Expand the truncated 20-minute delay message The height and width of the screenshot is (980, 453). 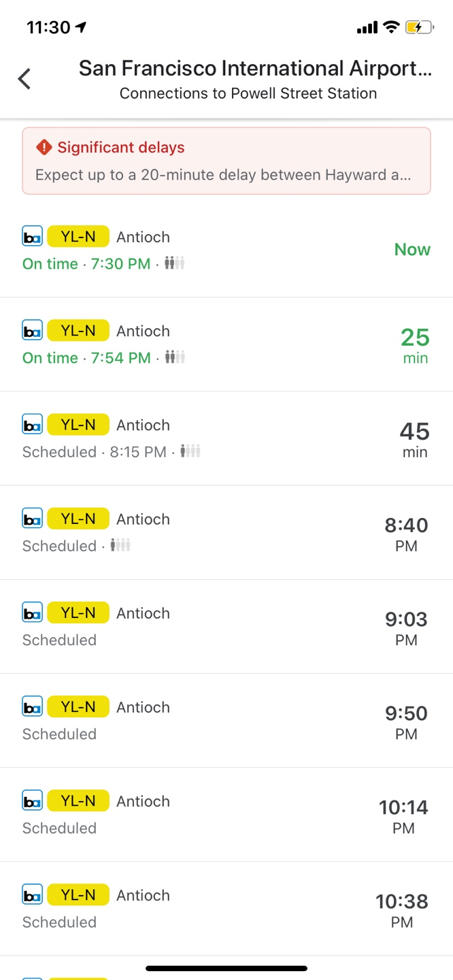coord(223,175)
